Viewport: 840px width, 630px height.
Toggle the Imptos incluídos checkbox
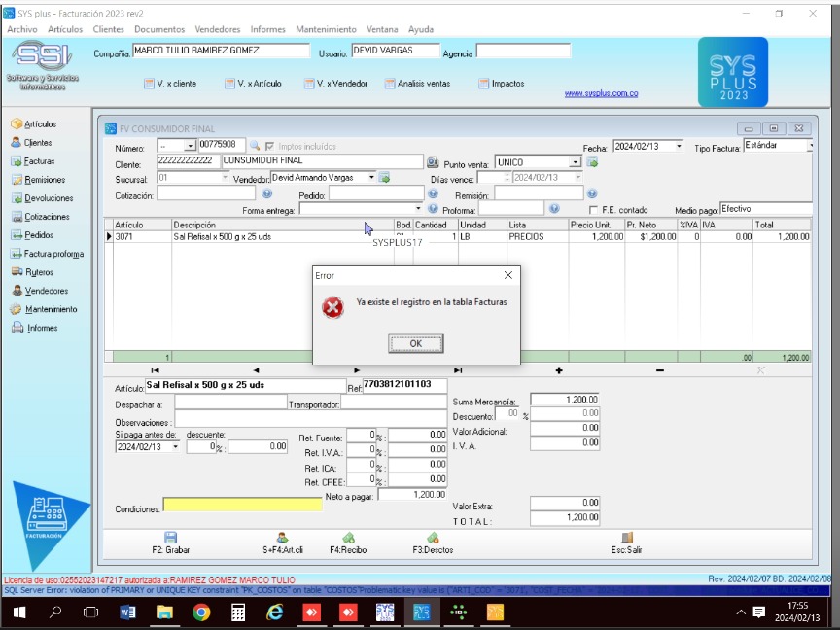pos(269,146)
